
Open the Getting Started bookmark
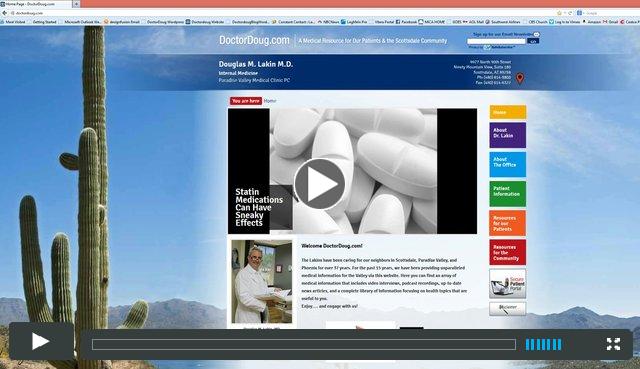(44, 22)
